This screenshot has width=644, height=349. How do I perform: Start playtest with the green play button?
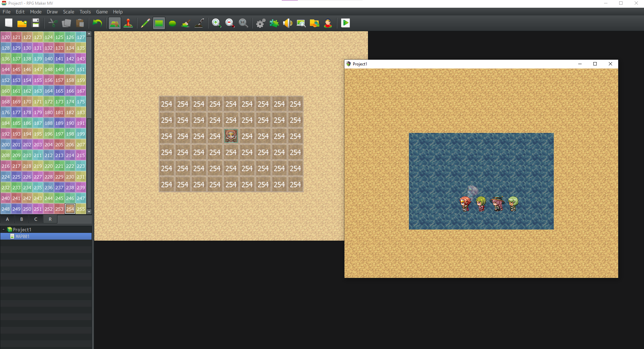pos(345,23)
